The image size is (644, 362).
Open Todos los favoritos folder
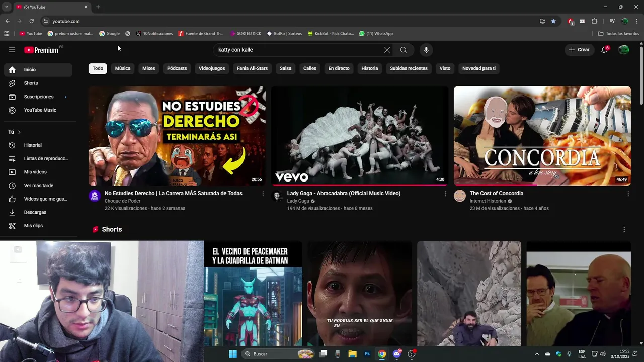(x=618, y=33)
